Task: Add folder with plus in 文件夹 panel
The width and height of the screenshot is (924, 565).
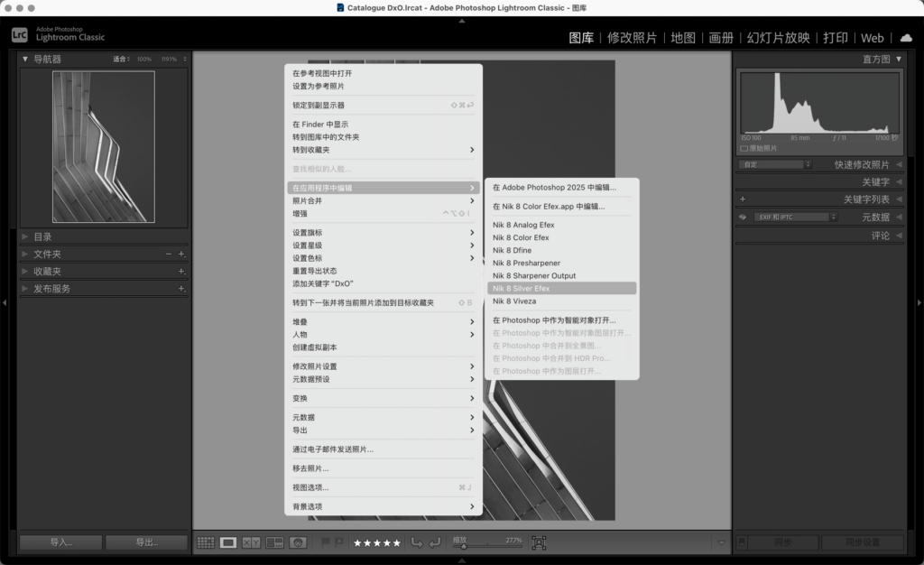Action: 181,254
